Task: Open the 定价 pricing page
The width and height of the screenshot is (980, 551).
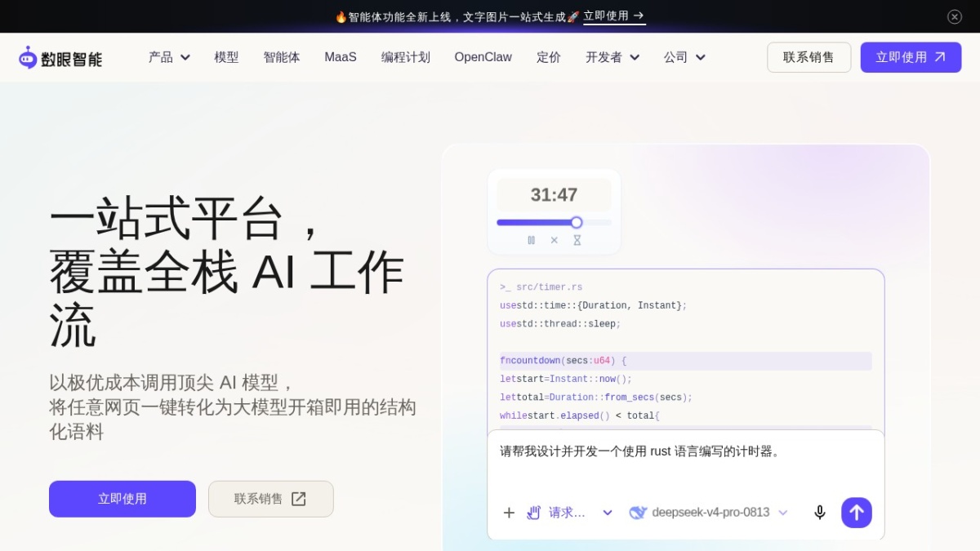Action: click(549, 57)
